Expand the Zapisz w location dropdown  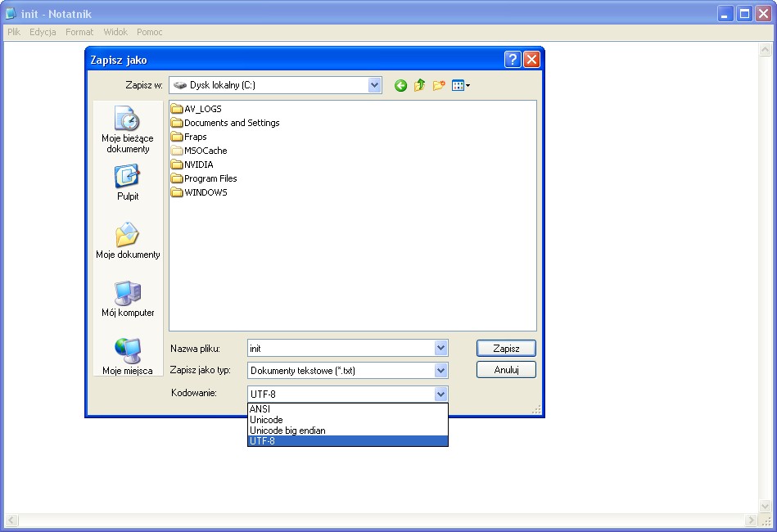375,85
